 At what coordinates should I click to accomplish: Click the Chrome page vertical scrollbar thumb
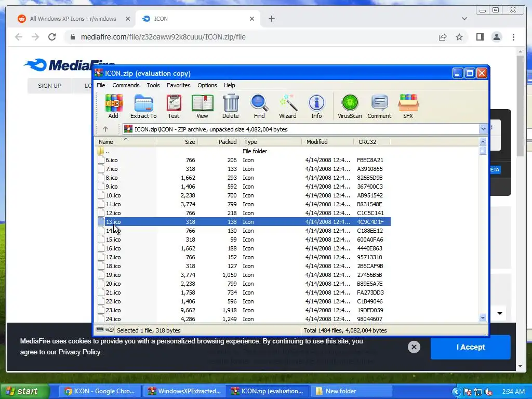[x=521, y=105]
